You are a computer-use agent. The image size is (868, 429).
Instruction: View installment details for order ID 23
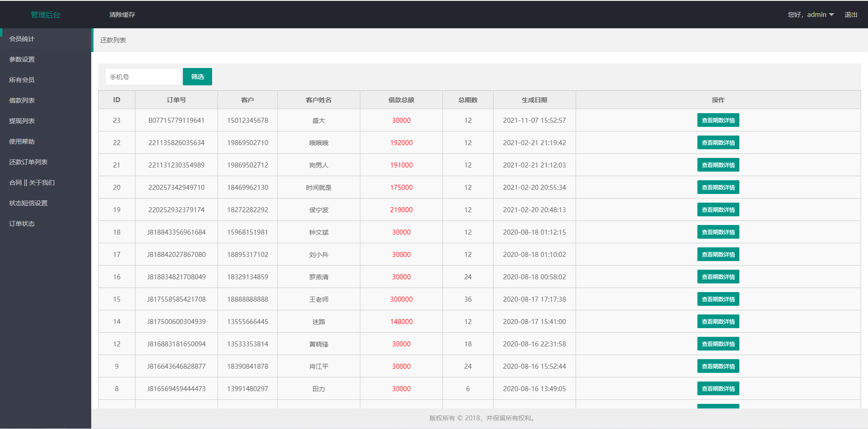718,120
